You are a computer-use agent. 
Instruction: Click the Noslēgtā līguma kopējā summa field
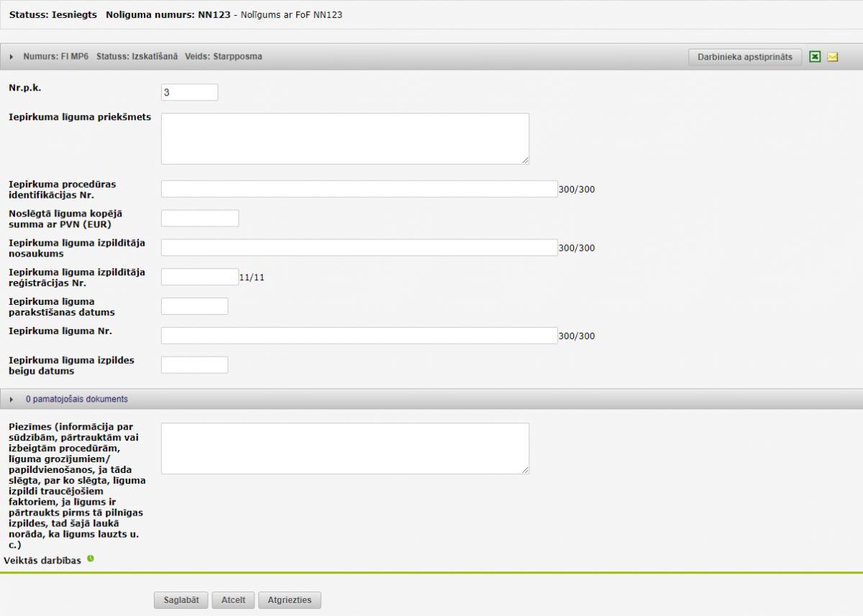(x=199, y=219)
